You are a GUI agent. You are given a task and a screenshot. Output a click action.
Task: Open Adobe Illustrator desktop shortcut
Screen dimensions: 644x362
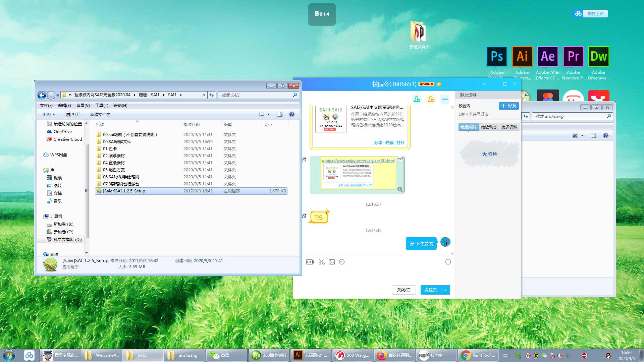tap(522, 63)
